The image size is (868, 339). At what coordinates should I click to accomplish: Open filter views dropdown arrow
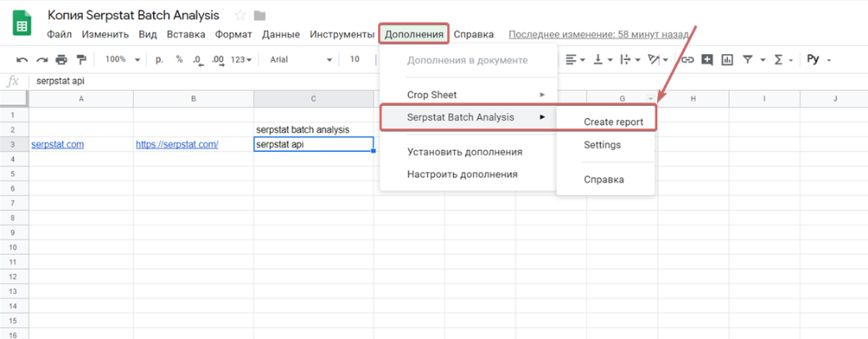[x=762, y=60]
